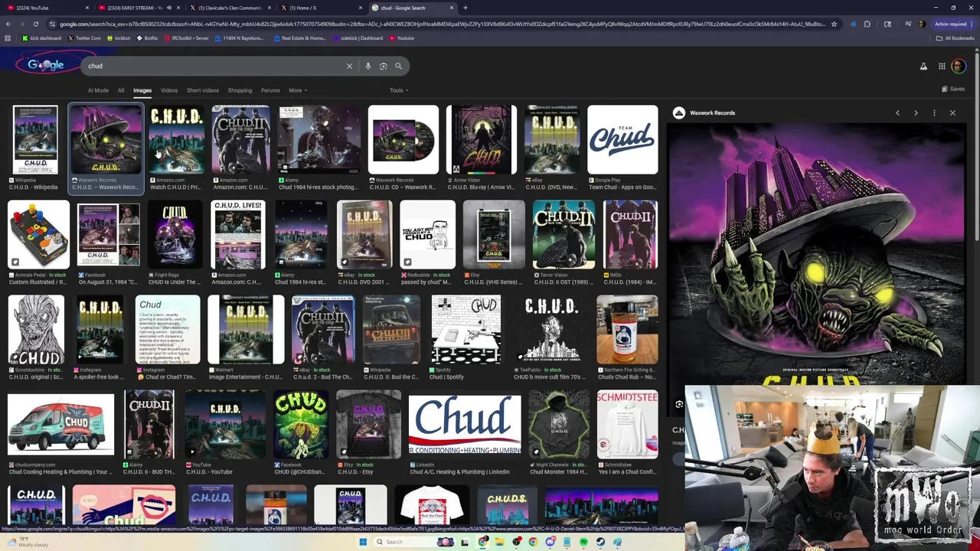Close the Waxwork Records image preview

point(952,113)
